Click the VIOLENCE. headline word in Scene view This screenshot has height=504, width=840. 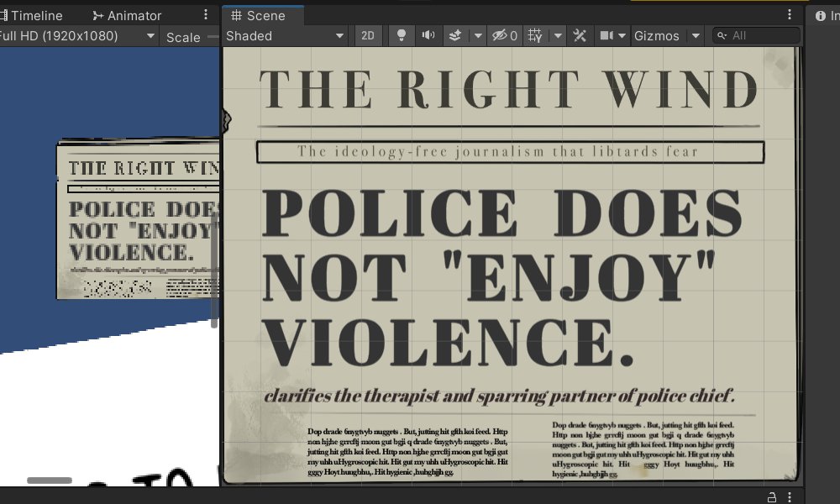coord(448,342)
